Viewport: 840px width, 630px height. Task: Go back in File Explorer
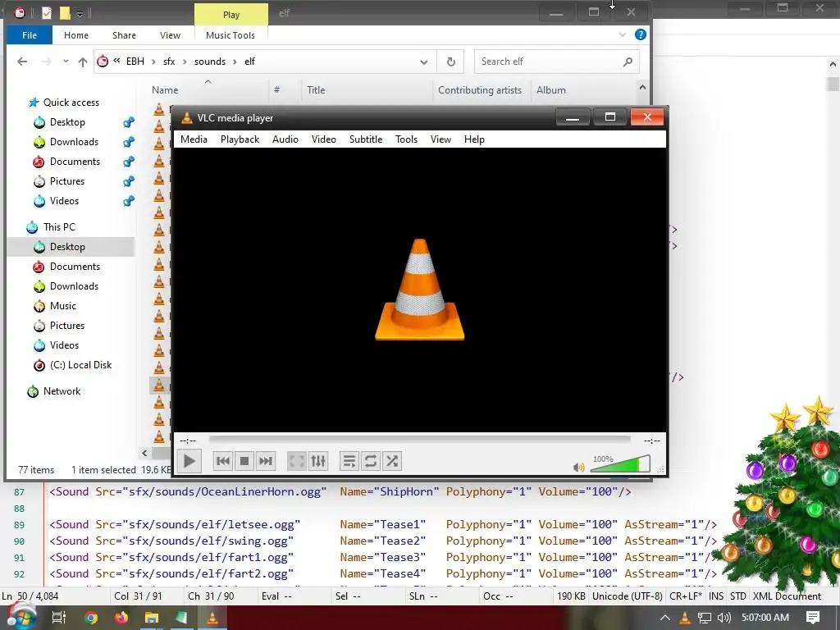(x=22, y=62)
